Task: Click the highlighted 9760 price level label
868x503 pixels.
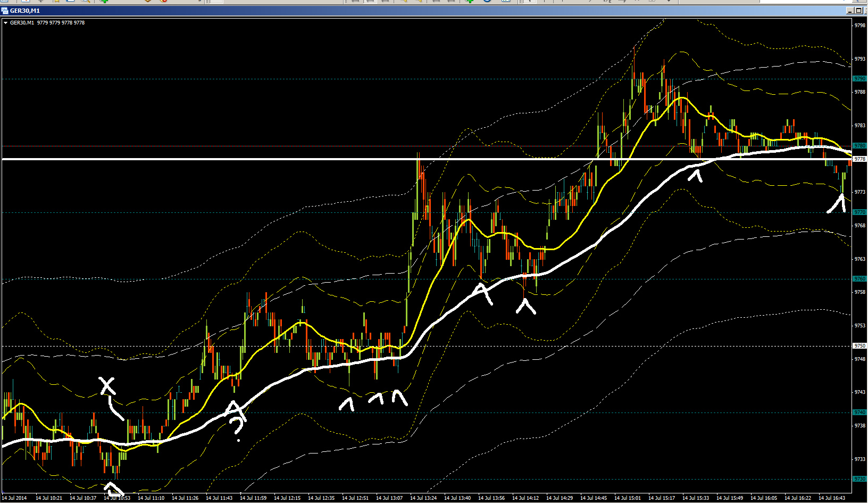Action: 859,278
